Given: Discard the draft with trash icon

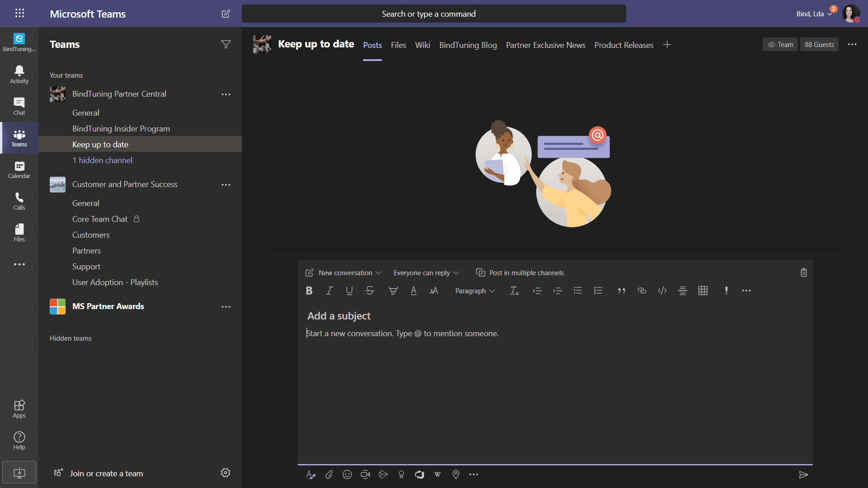Looking at the screenshot, I should pos(804,272).
